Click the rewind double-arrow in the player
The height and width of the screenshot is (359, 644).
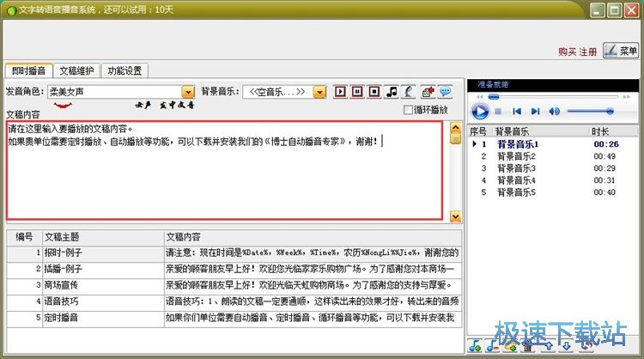[479, 97]
